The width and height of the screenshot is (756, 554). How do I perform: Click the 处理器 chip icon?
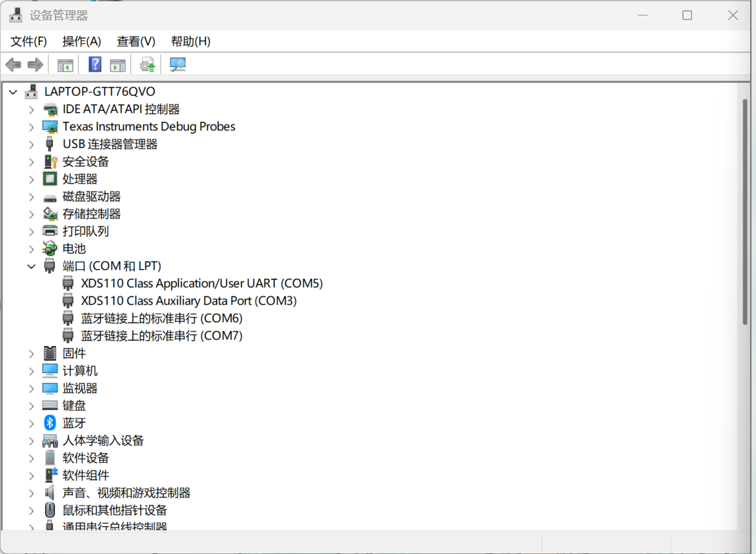[50, 179]
